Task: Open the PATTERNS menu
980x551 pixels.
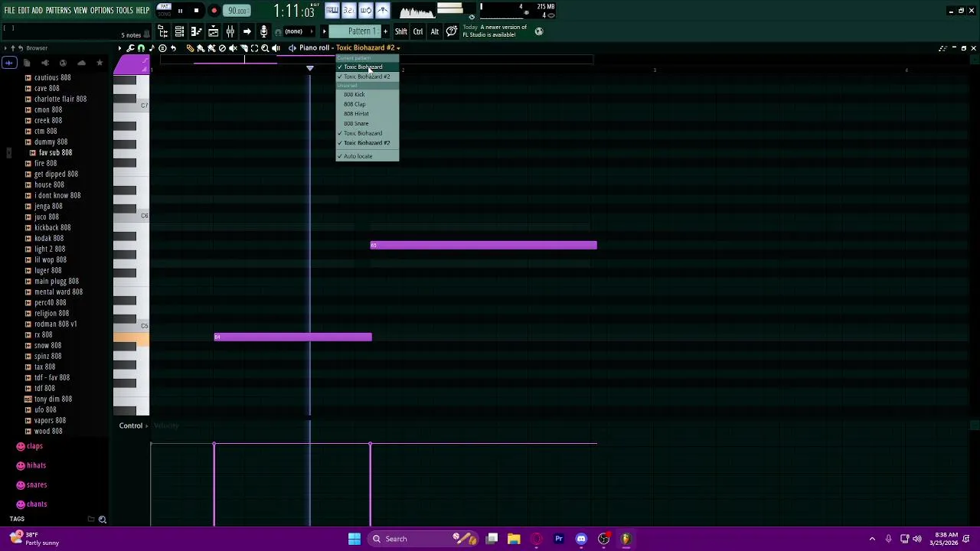Action: tap(58, 11)
